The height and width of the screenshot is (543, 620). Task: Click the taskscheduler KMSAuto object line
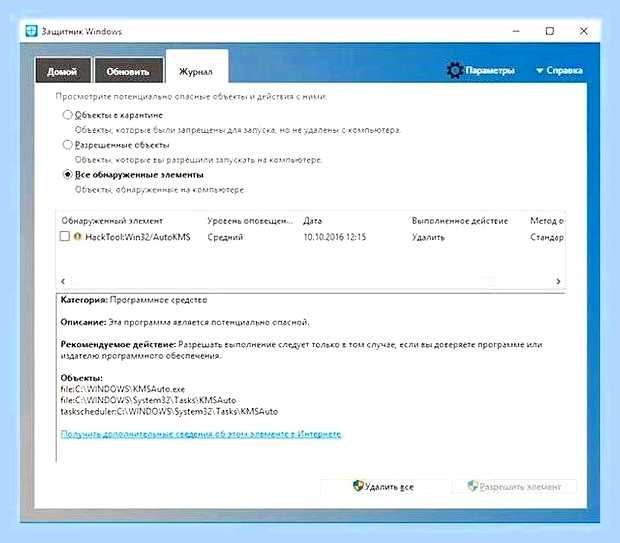pyautogui.click(x=169, y=412)
